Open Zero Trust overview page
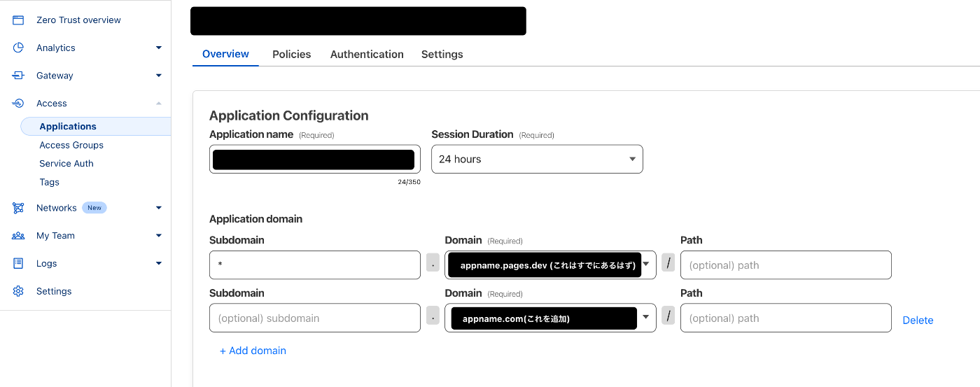This screenshot has height=387, width=980. [x=78, y=20]
